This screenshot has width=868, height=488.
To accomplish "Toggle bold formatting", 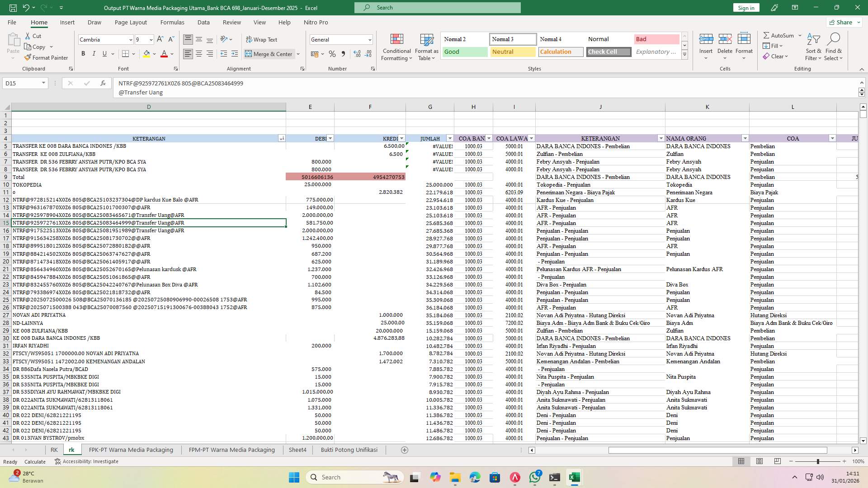I will click(x=83, y=53).
